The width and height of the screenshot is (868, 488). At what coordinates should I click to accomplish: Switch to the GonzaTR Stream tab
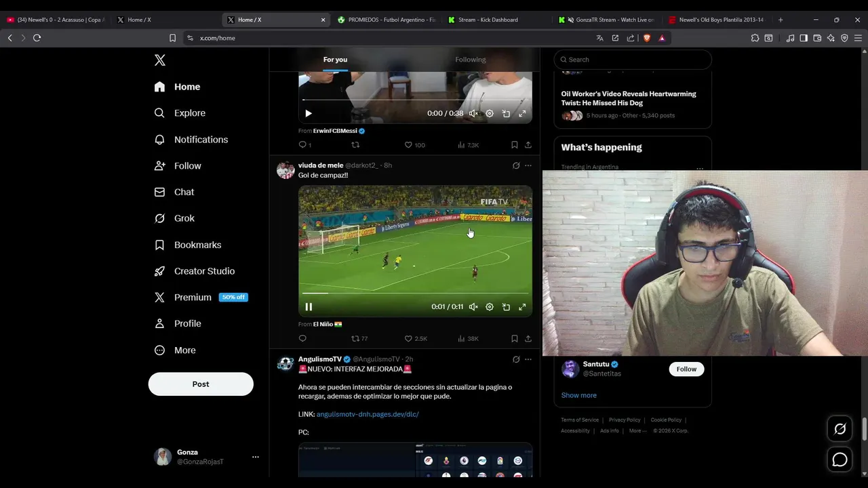(607, 20)
